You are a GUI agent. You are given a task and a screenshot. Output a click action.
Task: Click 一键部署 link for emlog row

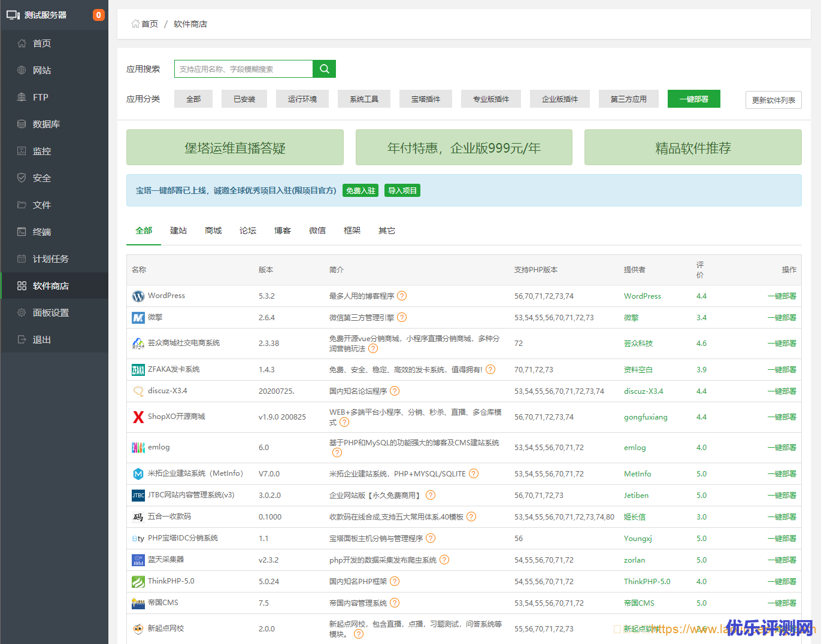point(782,447)
